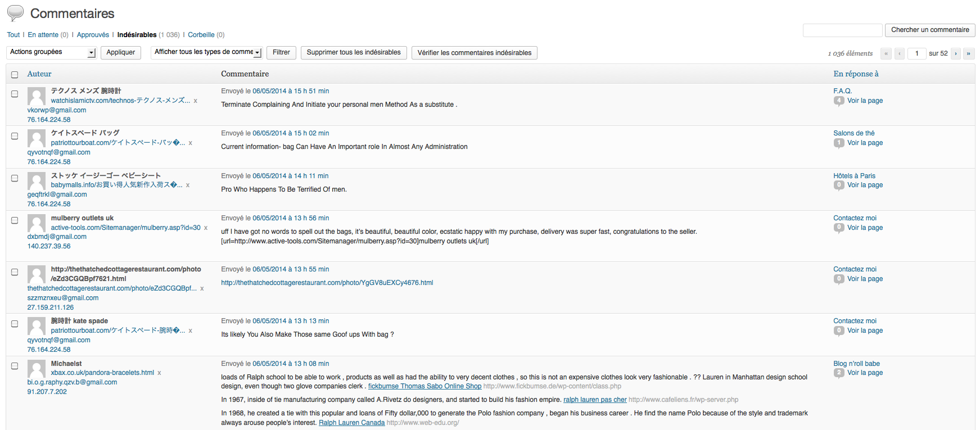
Task: Expand the comment types filter dropdown
Action: (207, 52)
